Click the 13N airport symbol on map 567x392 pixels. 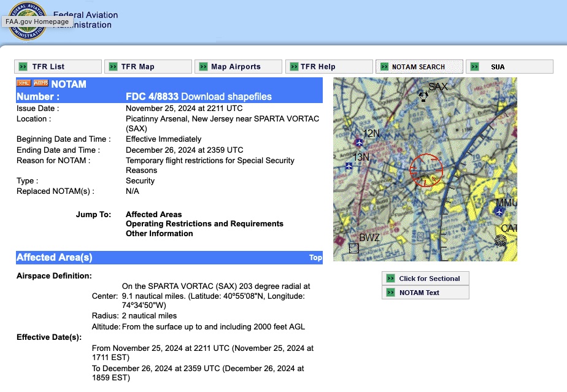point(349,166)
